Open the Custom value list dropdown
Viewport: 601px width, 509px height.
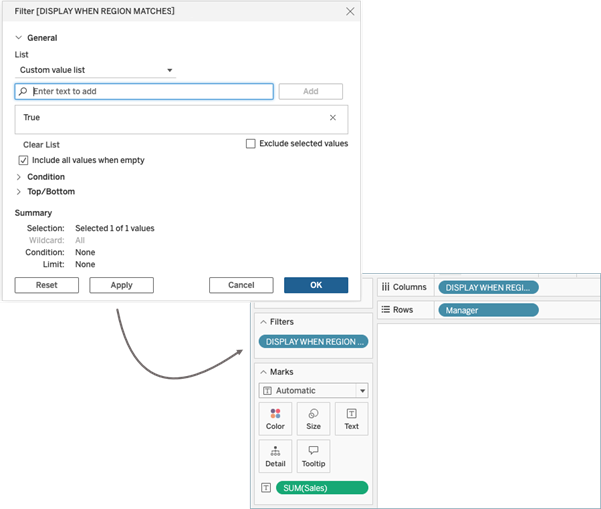click(x=96, y=71)
